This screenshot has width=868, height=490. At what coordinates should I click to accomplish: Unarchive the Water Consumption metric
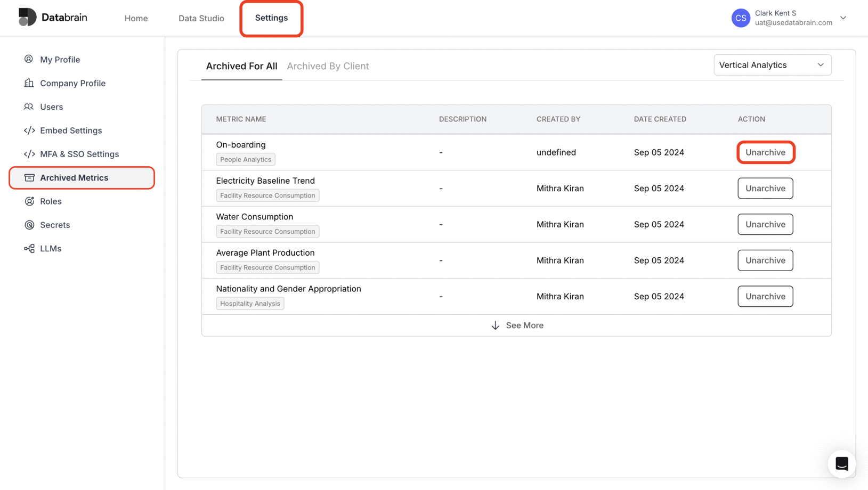[x=765, y=224]
